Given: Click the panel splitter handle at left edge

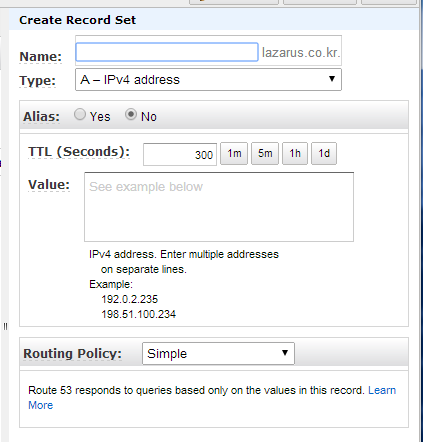Looking at the screenshot, I should click(5, 326).
